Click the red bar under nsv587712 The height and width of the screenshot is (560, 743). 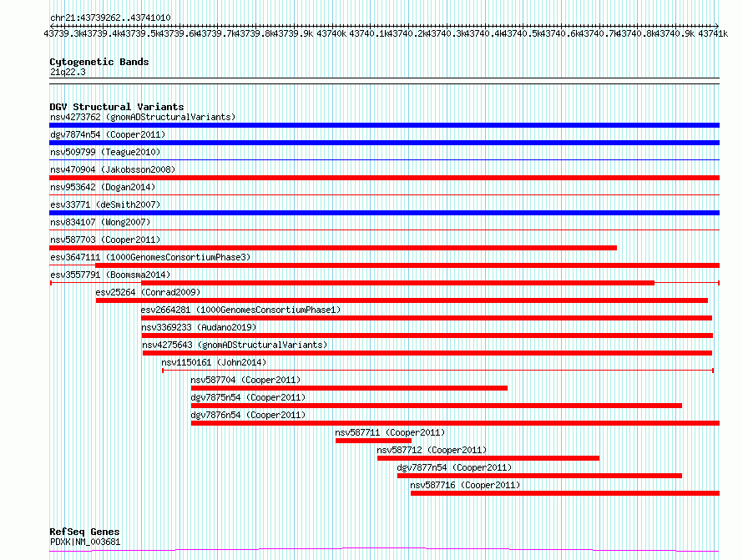[488, 458]
